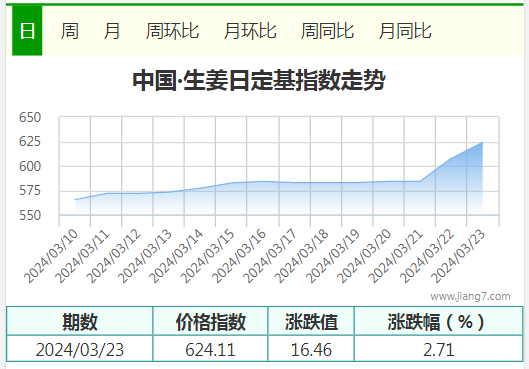Open the 周同比 tab
This screenshot has width=529, height=369.
click(327, 31)
